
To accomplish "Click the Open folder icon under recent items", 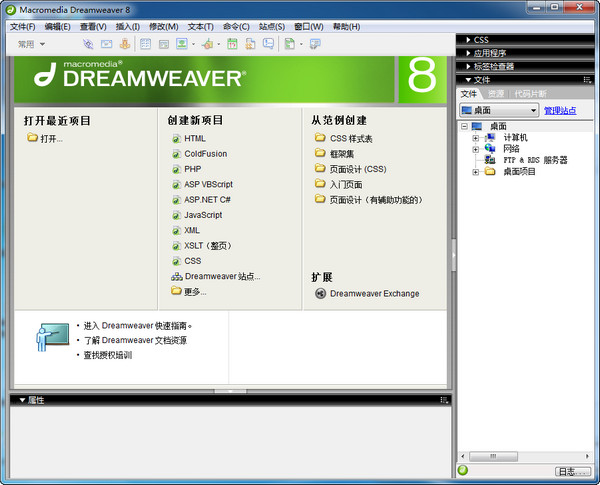I will click(32, 138).
